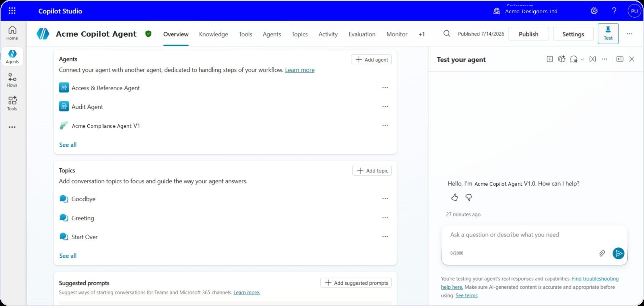Go to Home in the left sidebar
Image resolution: width=644 pixels, height=306 pixels.
(x=12, y=33)
